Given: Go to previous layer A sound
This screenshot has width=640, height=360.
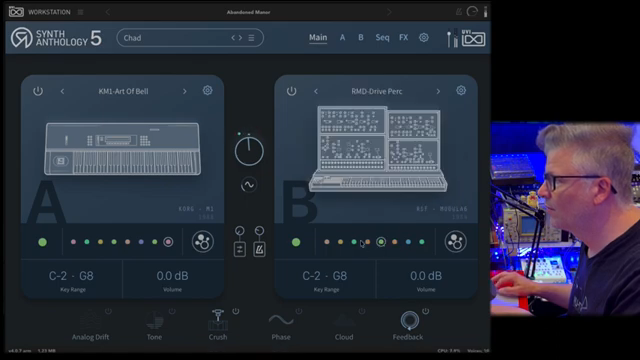Looking at the screenshot, I should 62,91.
